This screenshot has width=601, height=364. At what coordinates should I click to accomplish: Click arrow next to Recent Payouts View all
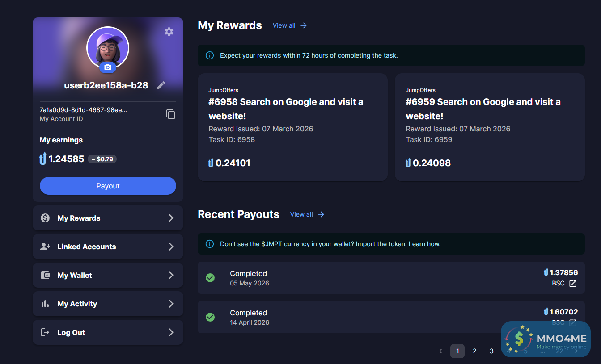321,214
